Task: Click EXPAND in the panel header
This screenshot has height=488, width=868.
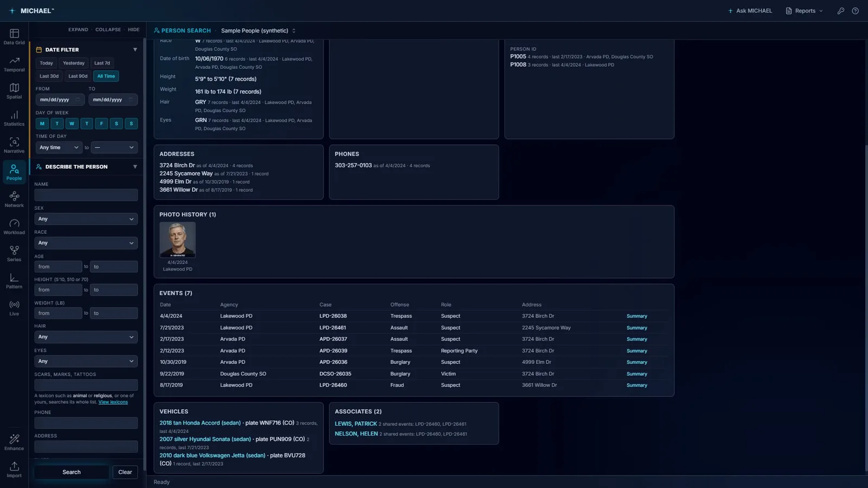Action: pos(78,30)
